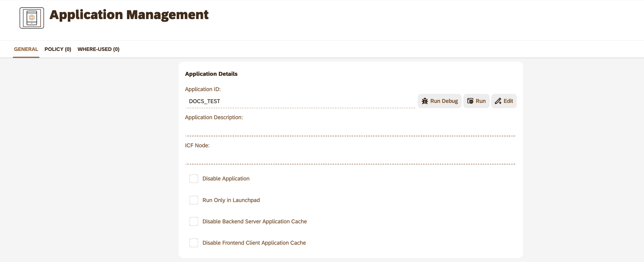This screenshot has height=262, width=644.
Task: Check Run Only in Launchpad
Action: tap(194, 200)
